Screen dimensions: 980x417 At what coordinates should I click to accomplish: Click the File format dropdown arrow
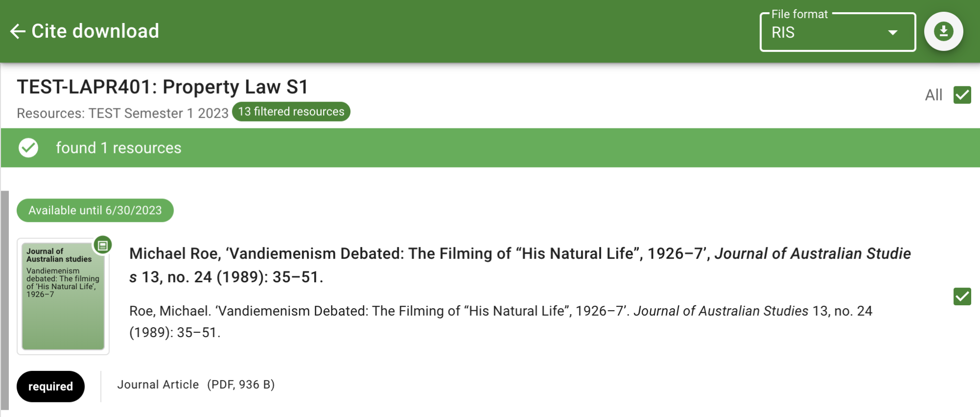pos(893,32)
